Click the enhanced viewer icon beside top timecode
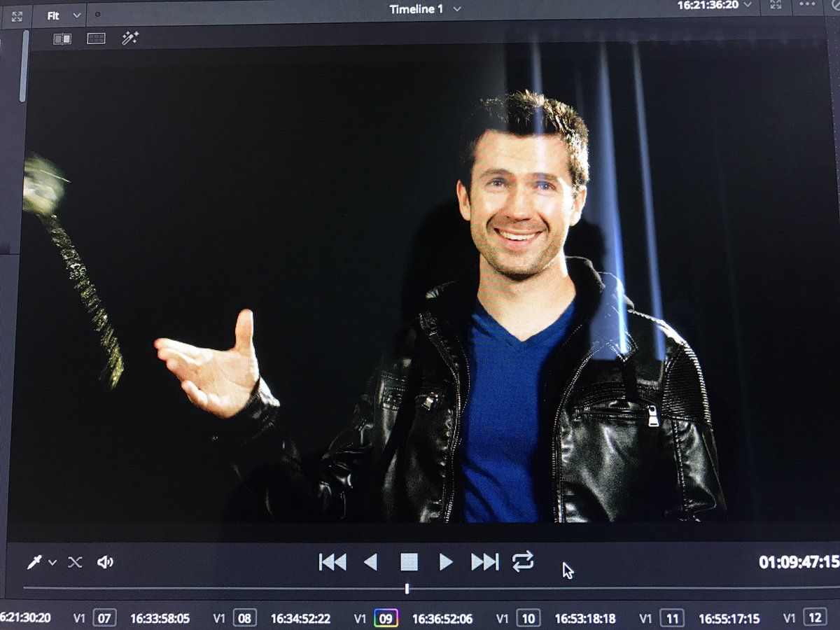The height and width of the screenshot is (630, 840). click(775, 4)
